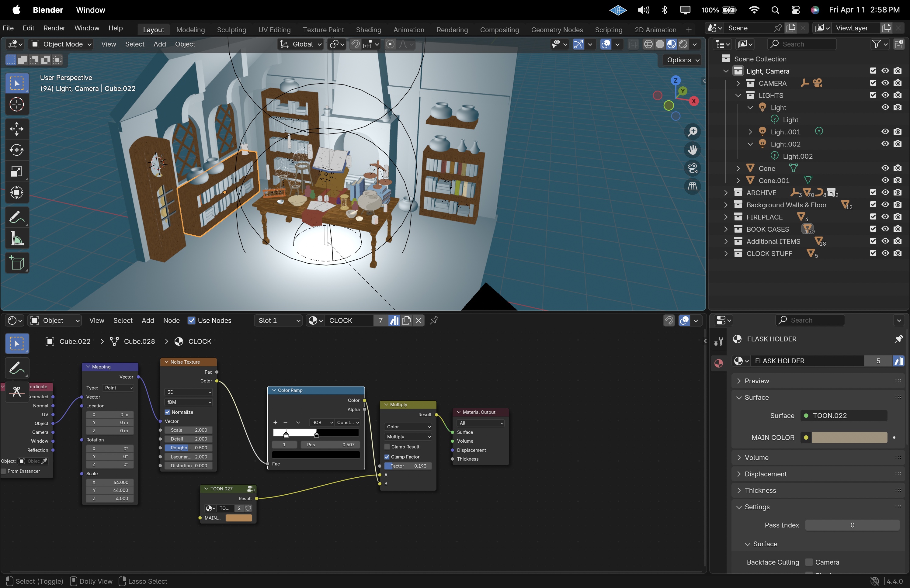
Task: Open the Mapping Type Point dropdown
Action: [x=118, y=388]
